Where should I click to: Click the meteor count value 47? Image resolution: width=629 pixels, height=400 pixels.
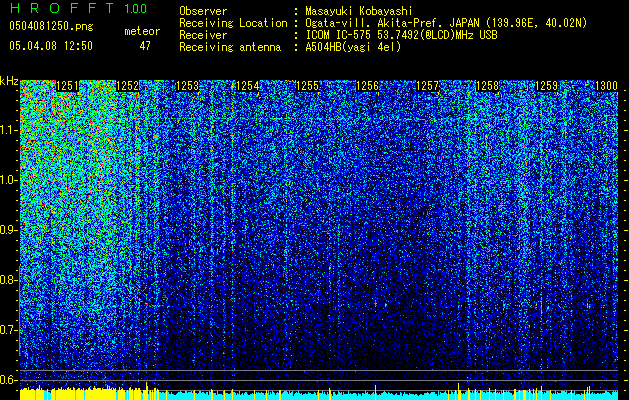tap(145, 46)
